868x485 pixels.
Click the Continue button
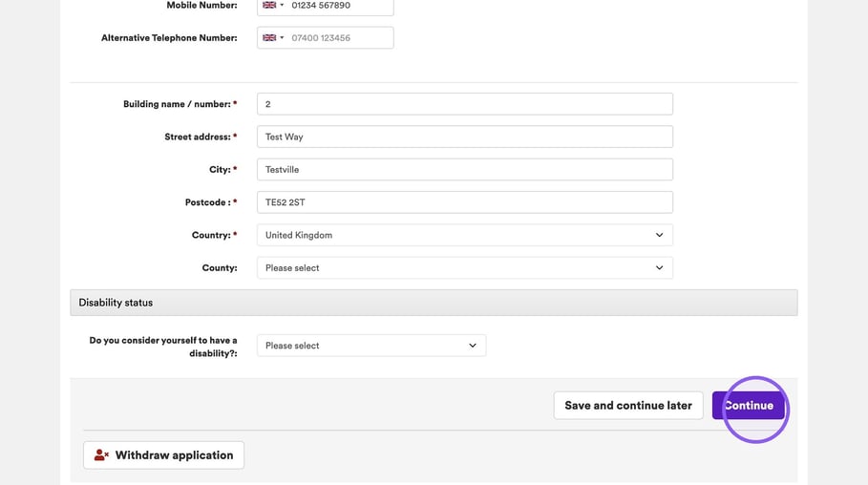(x=749, y=405)
